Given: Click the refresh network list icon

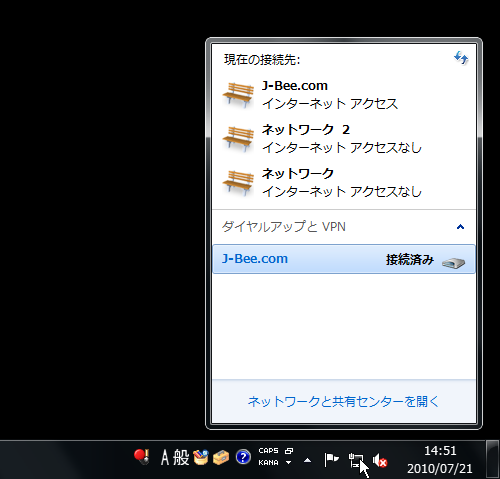Looking at the screenshot, I should pyautogui.click(x=461, y=58).
